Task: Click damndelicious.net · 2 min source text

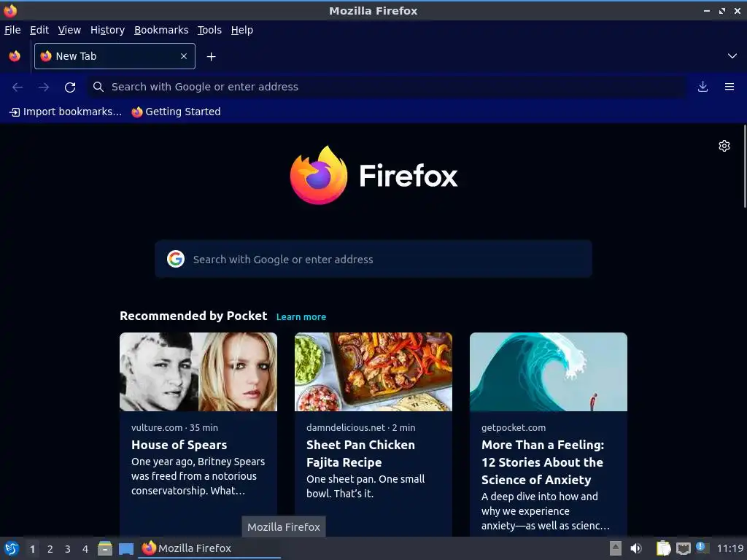Action: (360, 427)
